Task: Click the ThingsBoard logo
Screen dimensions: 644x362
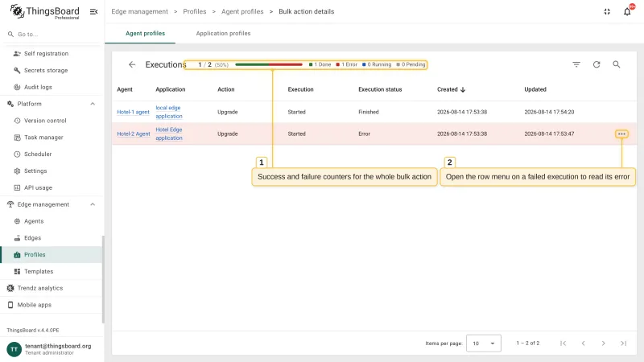Action: click(x=44, y=11)
